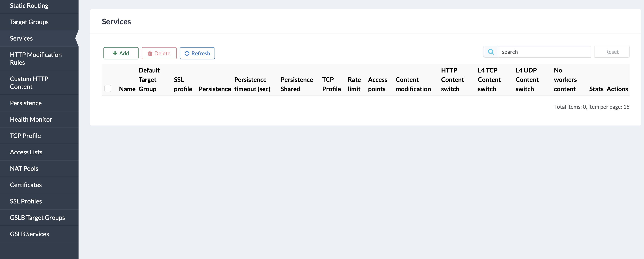
Task: Go to NAT Pools page
Action: click(x=24, y=169)
